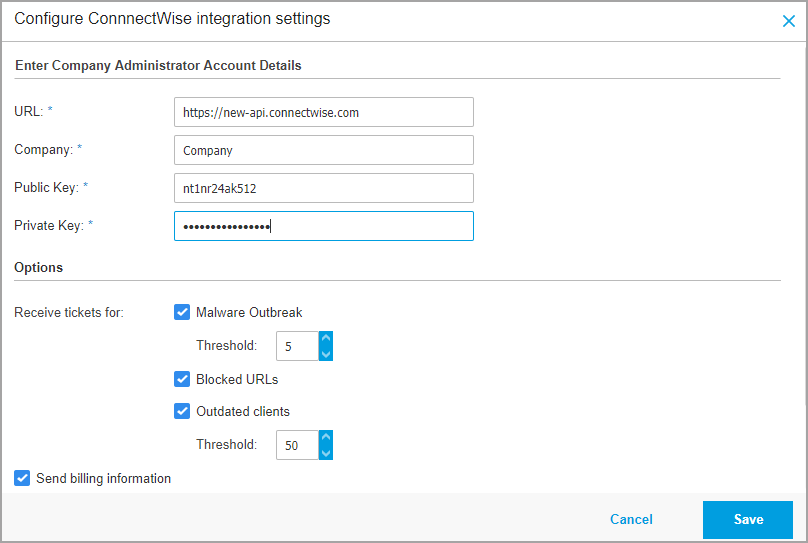Toggle Send billing information checkbox
Screen dimensions: 808x543
22,478
